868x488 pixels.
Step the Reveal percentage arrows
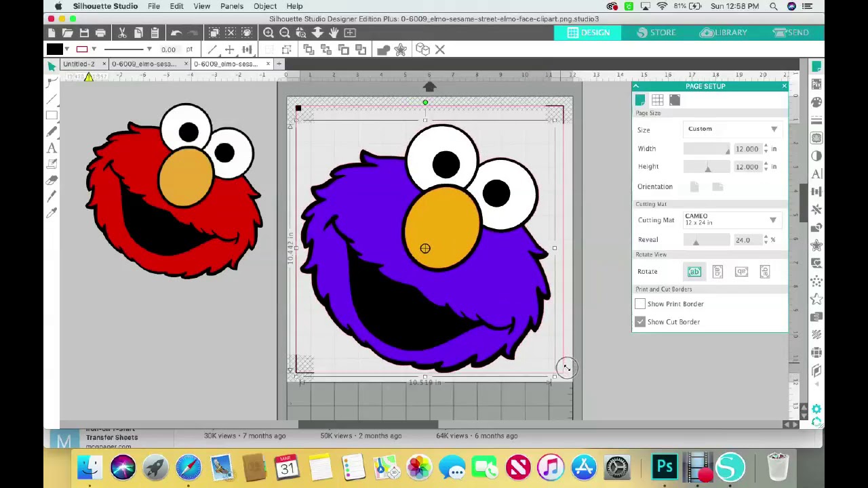[x=766, y=239]
